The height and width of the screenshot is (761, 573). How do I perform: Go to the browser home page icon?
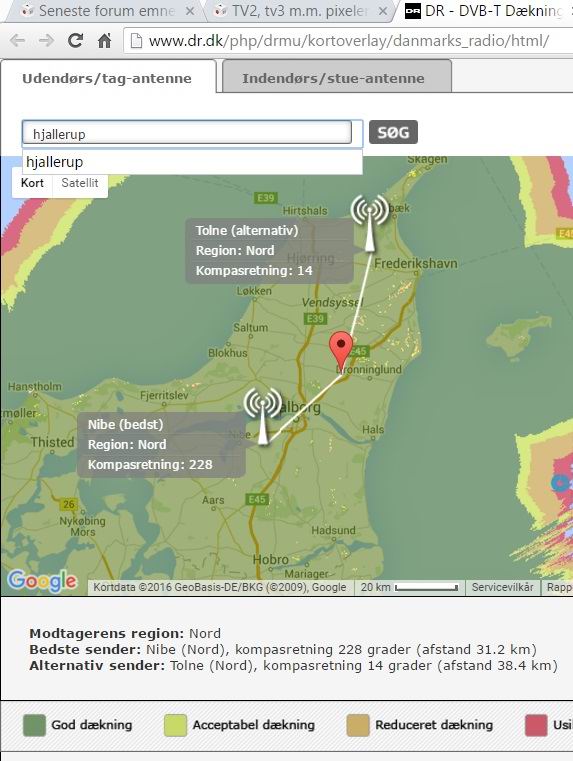pos(104,40)
